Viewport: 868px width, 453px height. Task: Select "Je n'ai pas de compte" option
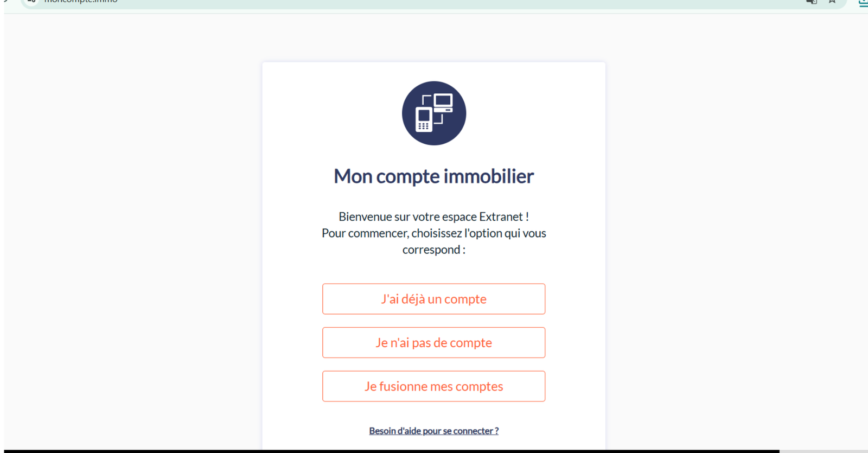pyautogui.click(x=433, y=343)
